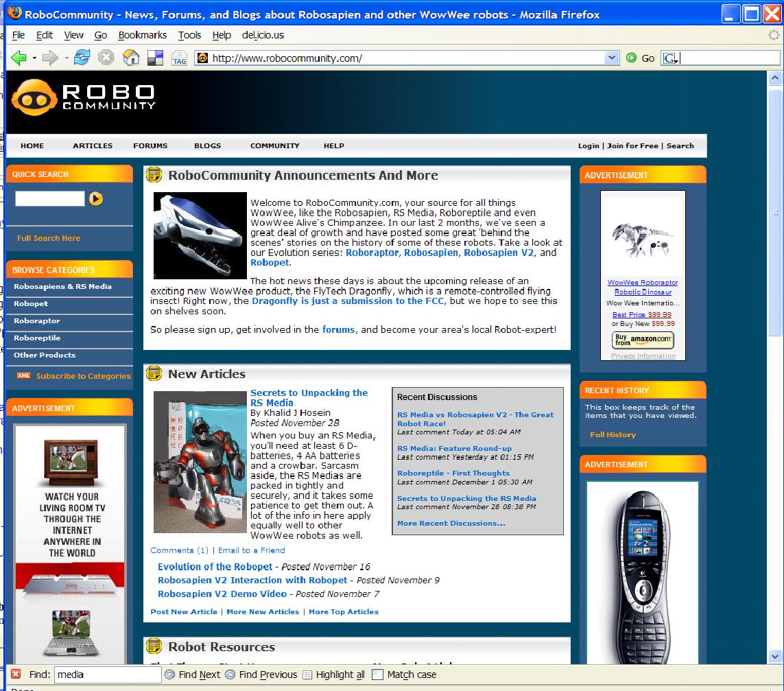This screenshot has height=691, width=784.
Task: Click the Dragonfly FCC submission link
Action: (x=348, y=301)
